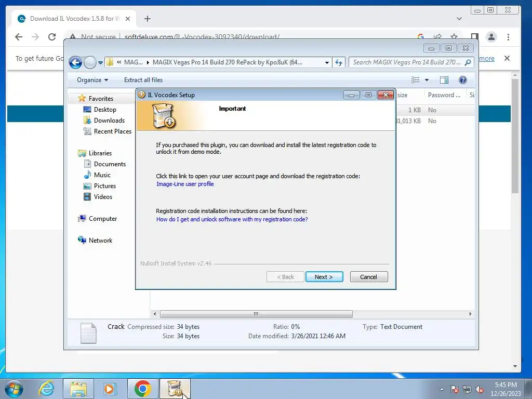The image size is (532, 399).
Task: Reload the page in Chrome
Action: 52,37
